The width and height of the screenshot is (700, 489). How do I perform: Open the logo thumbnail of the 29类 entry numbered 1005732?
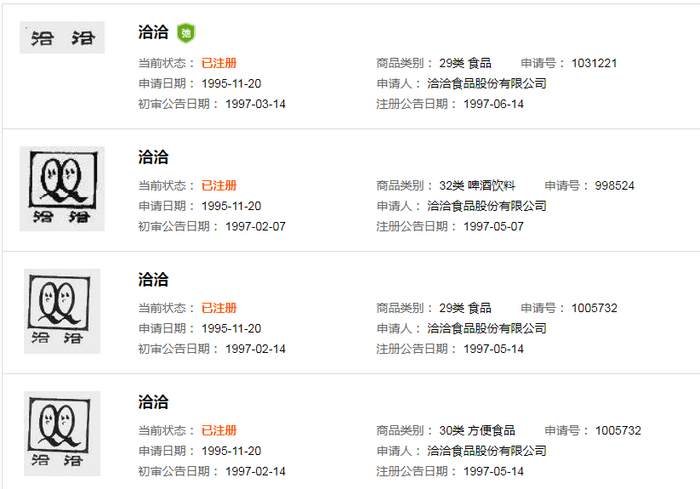point(62,311)
